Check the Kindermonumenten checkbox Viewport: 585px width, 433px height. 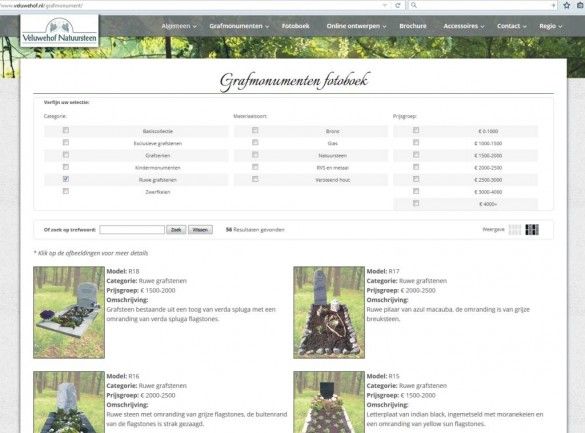tap(66, 167)
